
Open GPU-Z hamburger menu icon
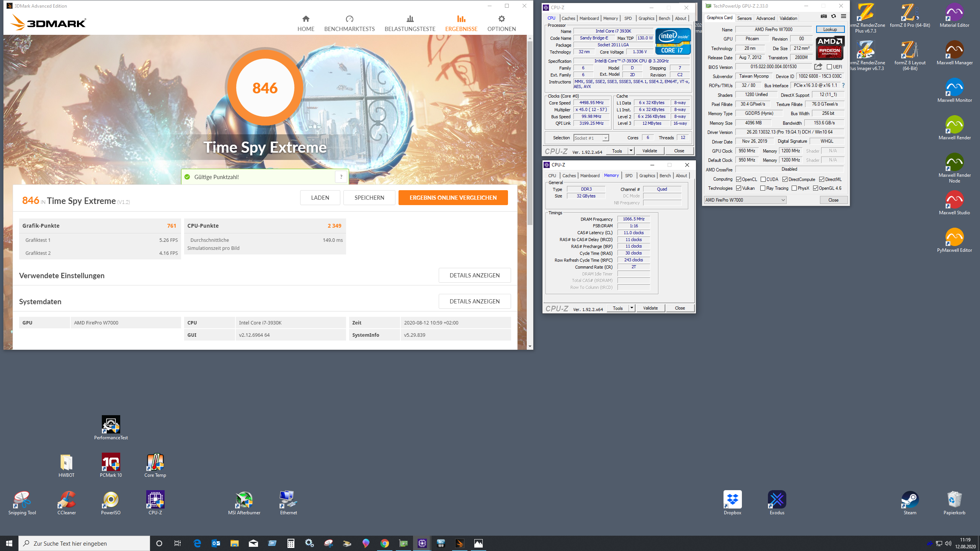tap(843, 16)
